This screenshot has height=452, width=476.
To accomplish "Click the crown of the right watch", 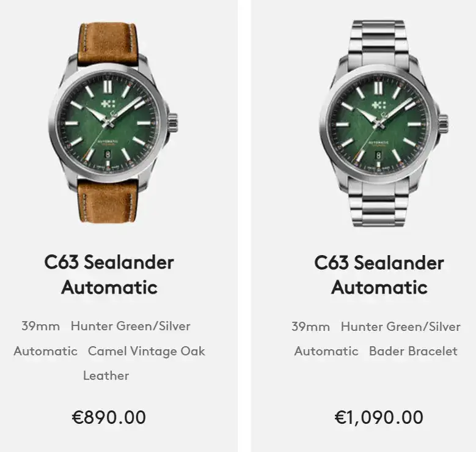I will pos(443,123).
